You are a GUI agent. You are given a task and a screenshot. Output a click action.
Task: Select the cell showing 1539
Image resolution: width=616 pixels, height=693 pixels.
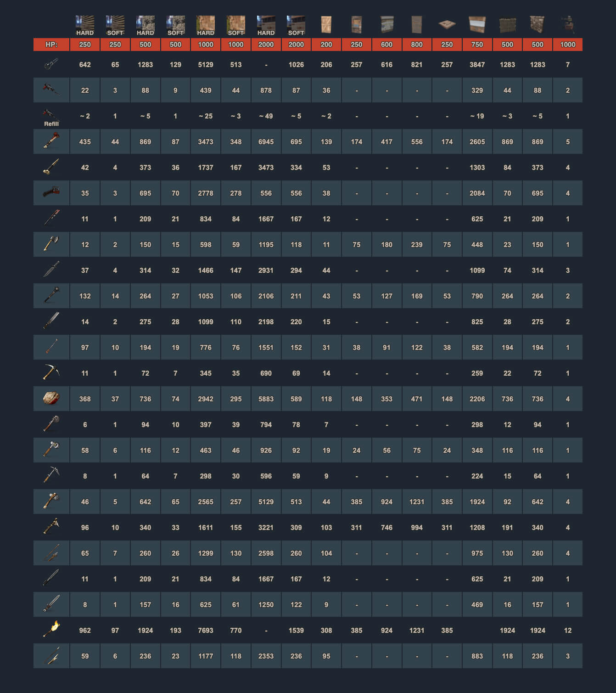tap(296, 631)
